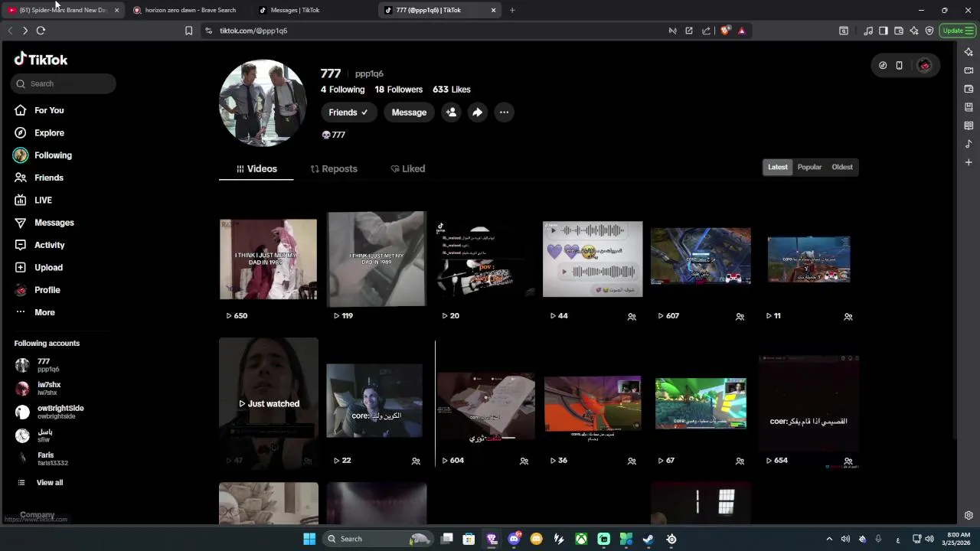Image resolution: width=980 pixels, height=551 pixels.
Task: Open the video with 650 views
Action: click(x=268, y=259)
